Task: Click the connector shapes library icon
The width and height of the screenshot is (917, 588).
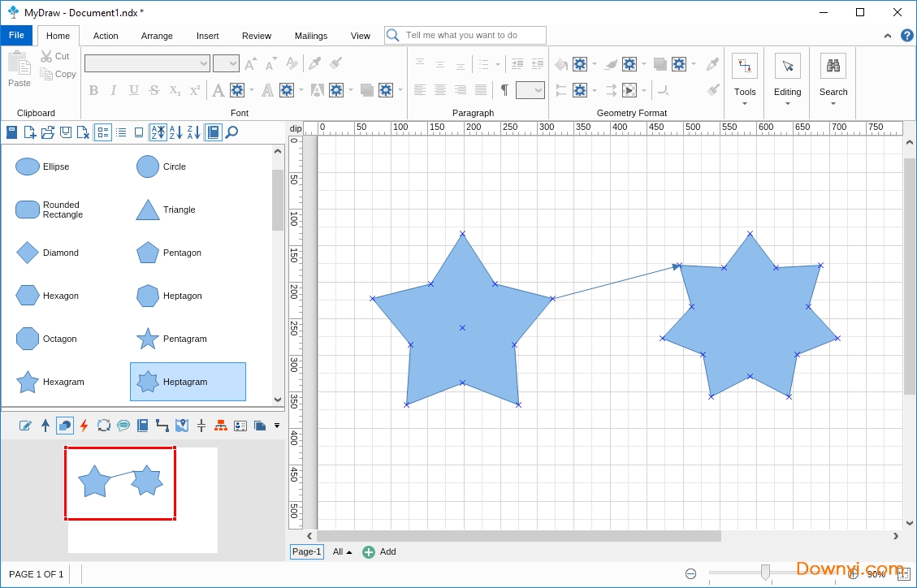Action: (162, 425)
